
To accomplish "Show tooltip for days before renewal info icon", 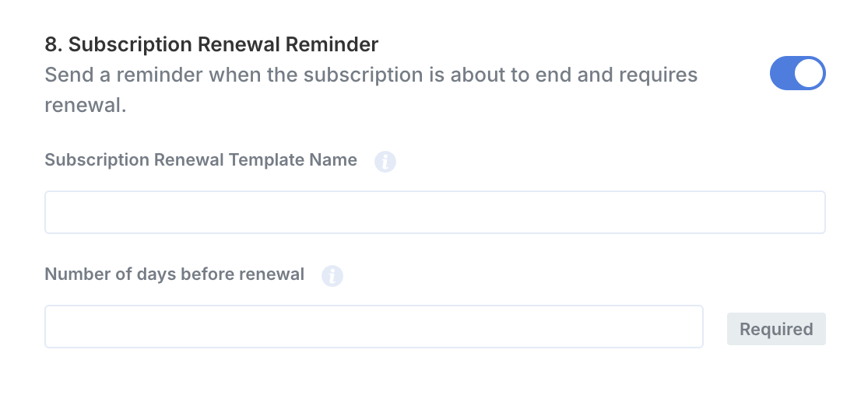I will pos(332,276).
